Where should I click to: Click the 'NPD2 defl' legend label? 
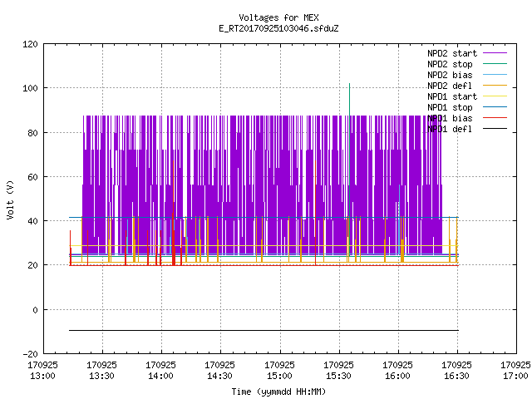coord(450,86)
